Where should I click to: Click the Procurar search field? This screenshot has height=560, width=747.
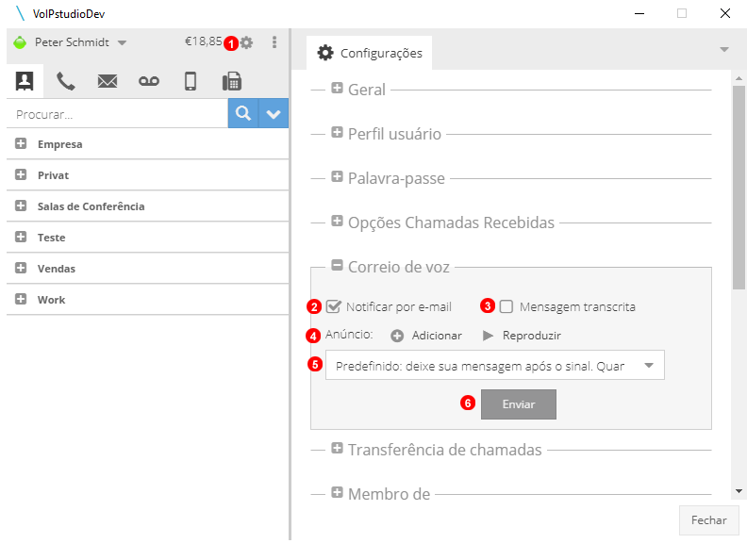pos(117,114)
